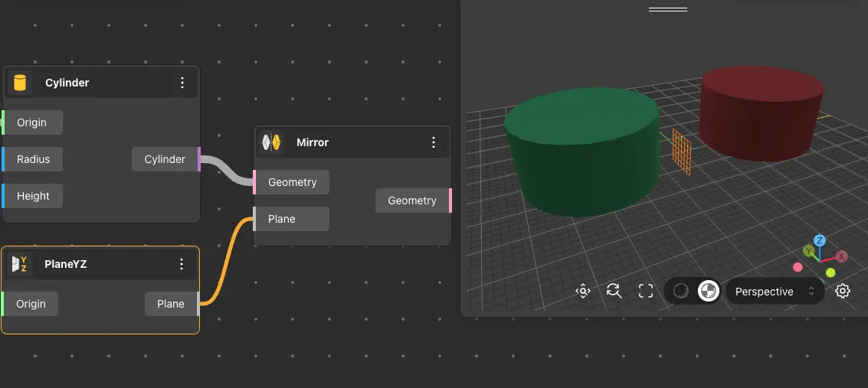Image resolution: width=868 pixels, height=388 pixels.
Task: Click the PlaneYZ node icon
Action: click(20, 264)
